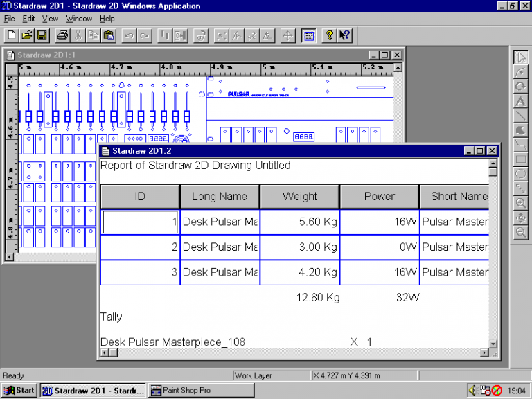Click the New document toolbar icon
Image resolution: width=532 pixels, height=399 pixels.
tap(12, 35)
